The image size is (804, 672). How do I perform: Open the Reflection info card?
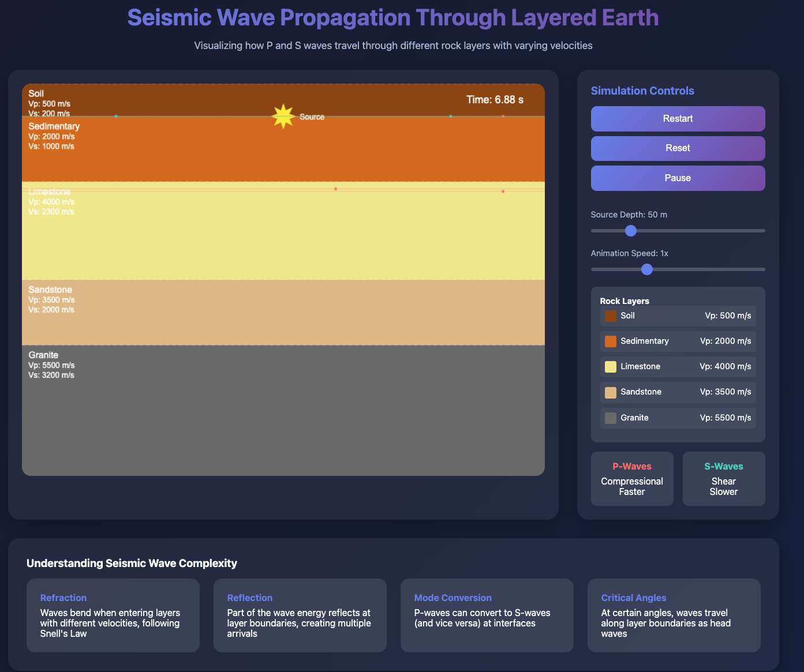[300, 615]
